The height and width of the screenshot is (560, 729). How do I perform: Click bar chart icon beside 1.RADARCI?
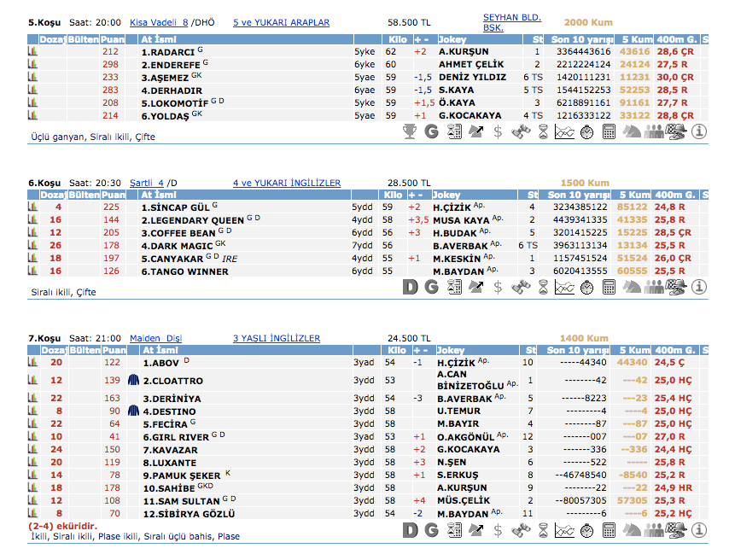[x=33, y=52]
